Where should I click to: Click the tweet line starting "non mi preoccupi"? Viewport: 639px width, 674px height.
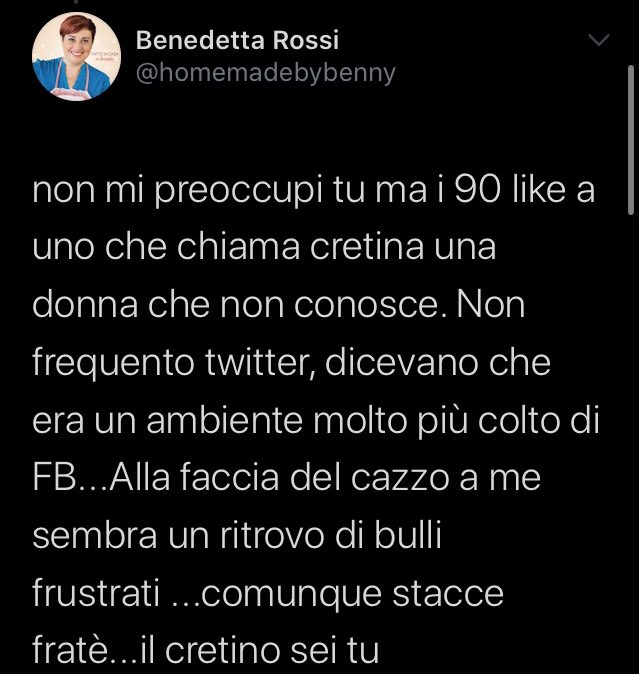point(313,190)
